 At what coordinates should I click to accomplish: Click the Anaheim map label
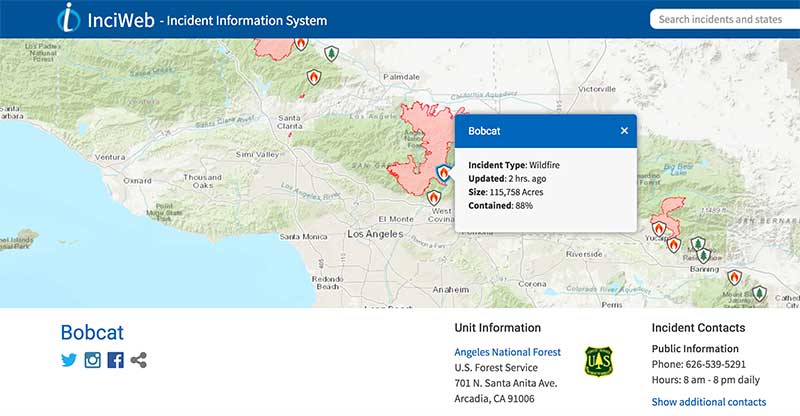click(x=451, y=289)
